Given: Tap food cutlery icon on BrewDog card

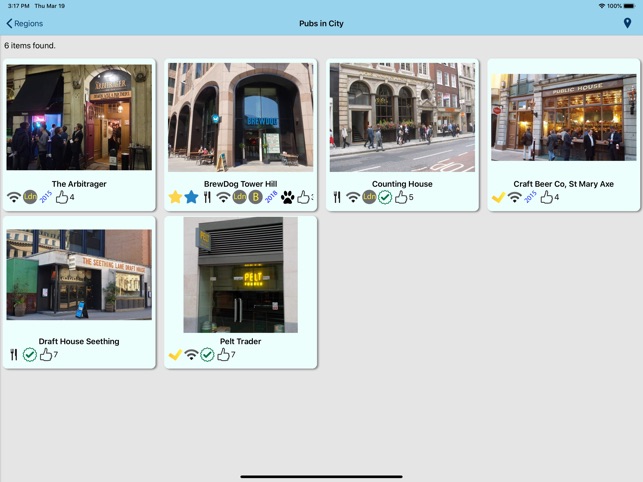Looking at the screenshot, I should 207,197.
